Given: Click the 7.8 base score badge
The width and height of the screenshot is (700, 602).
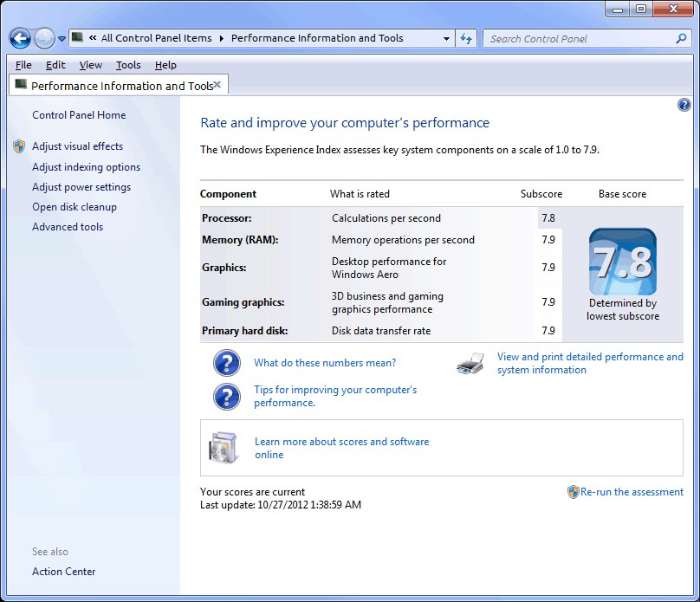Looking at the screenshot, I should (x=623, y=261).
